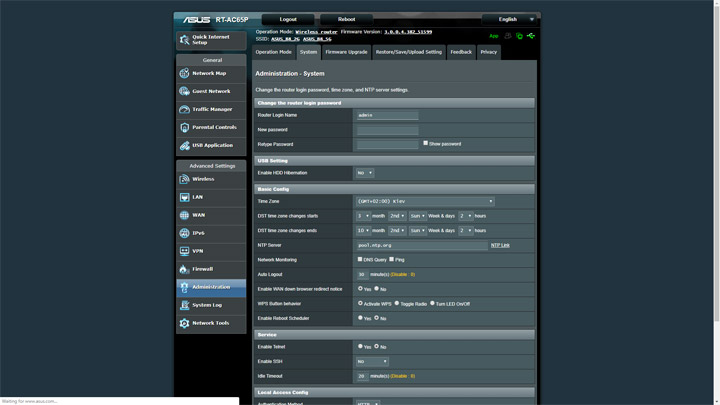
Task: Go to Guest Network settings
Action: 211,91
